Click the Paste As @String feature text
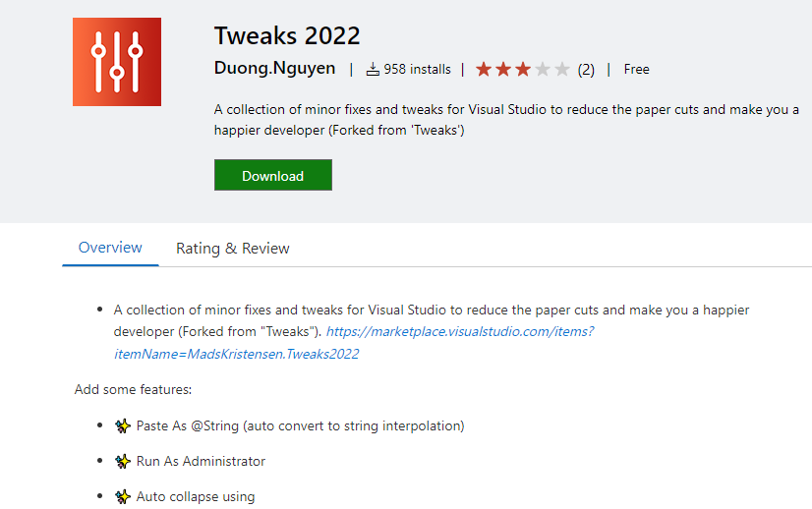This screenshot has width=812, height=509. pyautogui.click(x=300, y=426)
